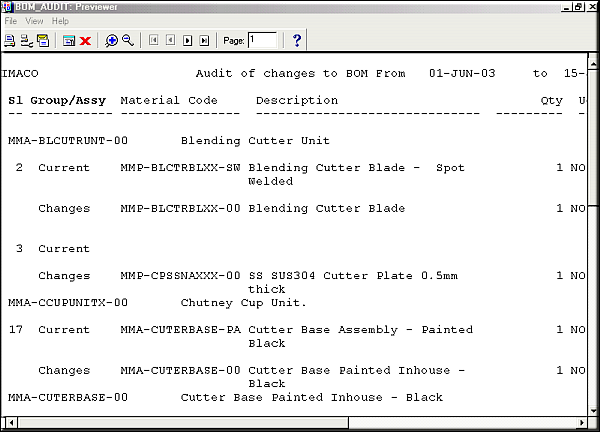The height and width of the screenshot is (432, 600).
Task: Close the previewer with red X icon
Action: click(x=85, y=40)
